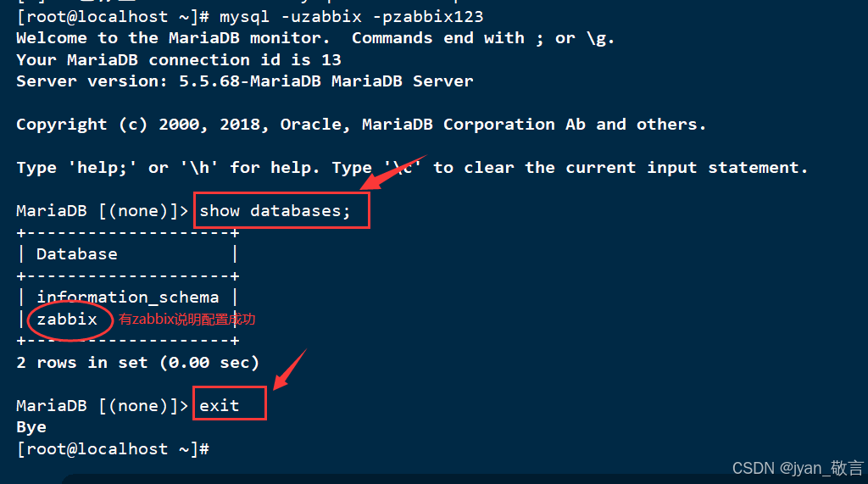This screenshot has width=868, height=484.
Task: Click the red arrow pointing to exit
Action: (x=290, y=369)
